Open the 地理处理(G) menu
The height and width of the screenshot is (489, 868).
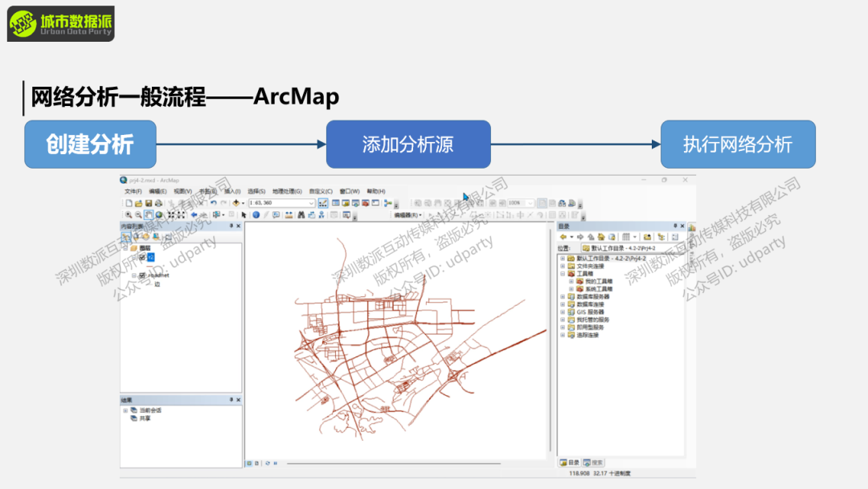click(287, 191)
